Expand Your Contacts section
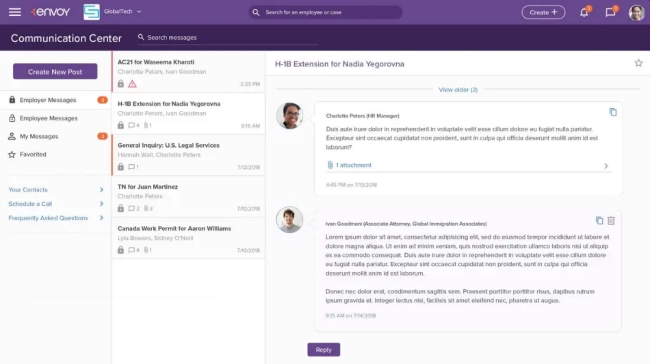The width and height of the screenshot is (650, 364). point(56,189)
